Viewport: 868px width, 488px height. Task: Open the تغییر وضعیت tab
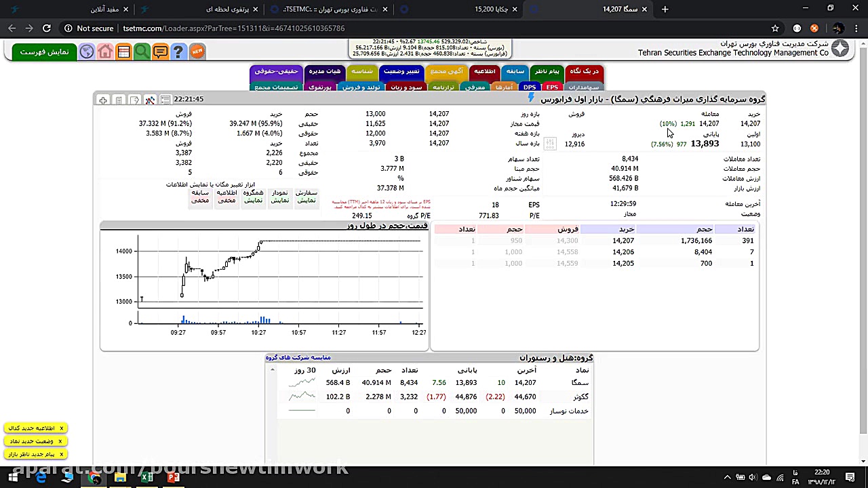point(401,71)
